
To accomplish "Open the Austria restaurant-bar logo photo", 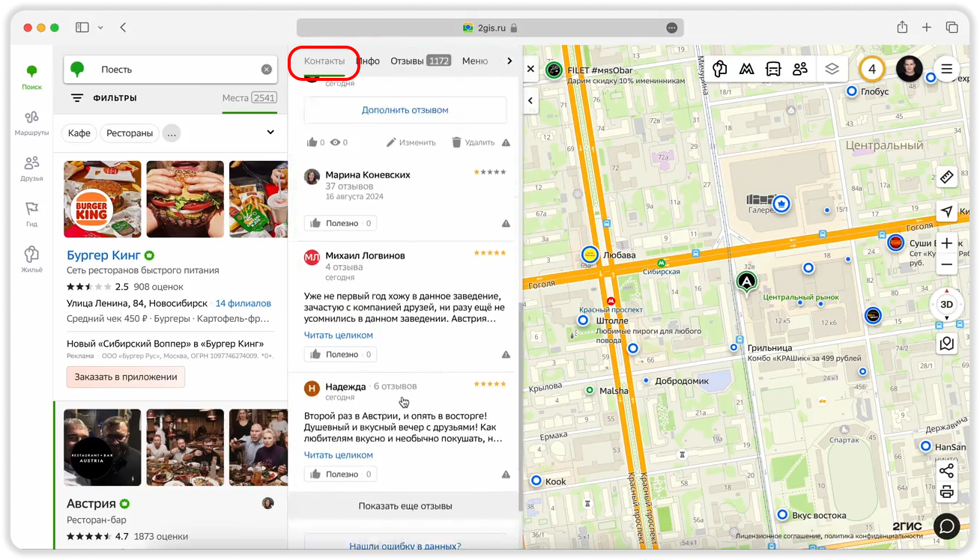I will (103, 448).
